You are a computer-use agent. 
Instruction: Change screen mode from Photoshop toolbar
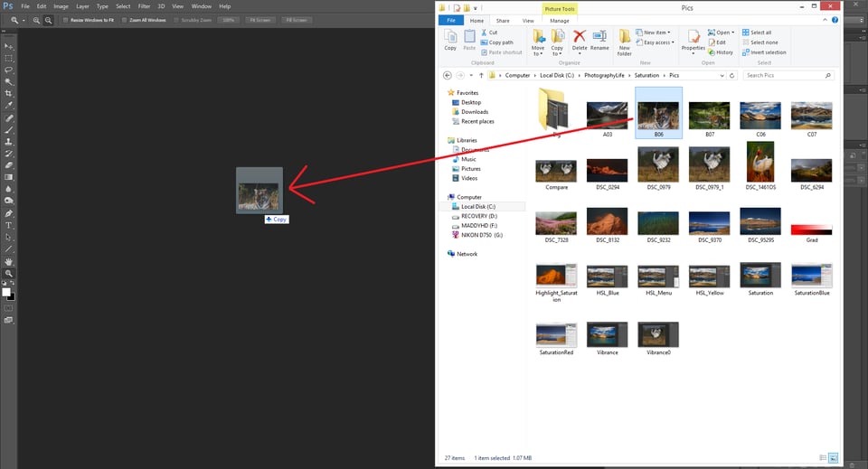pyautogui.click(x=8, y=320)
